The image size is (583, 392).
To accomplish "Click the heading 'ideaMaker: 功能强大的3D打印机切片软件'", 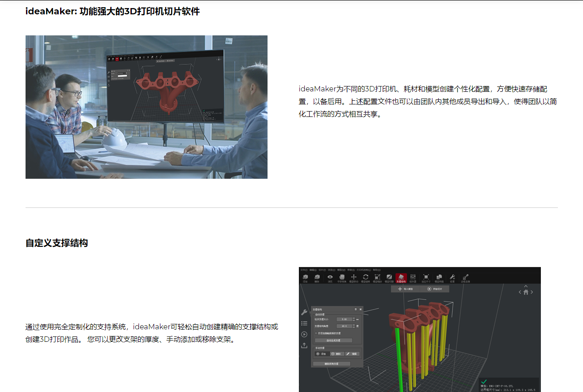I will [112, 12].
